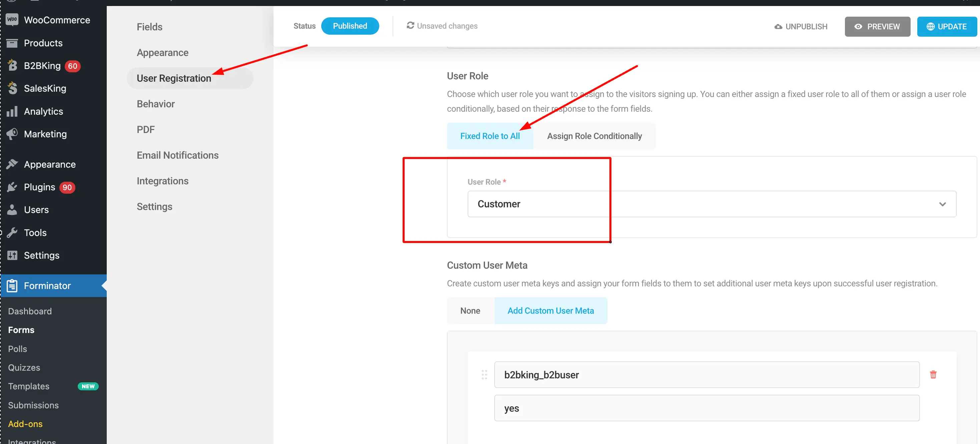Switch to the Behavior settings tab
The image size is (980, 444).
click(155, 104)
